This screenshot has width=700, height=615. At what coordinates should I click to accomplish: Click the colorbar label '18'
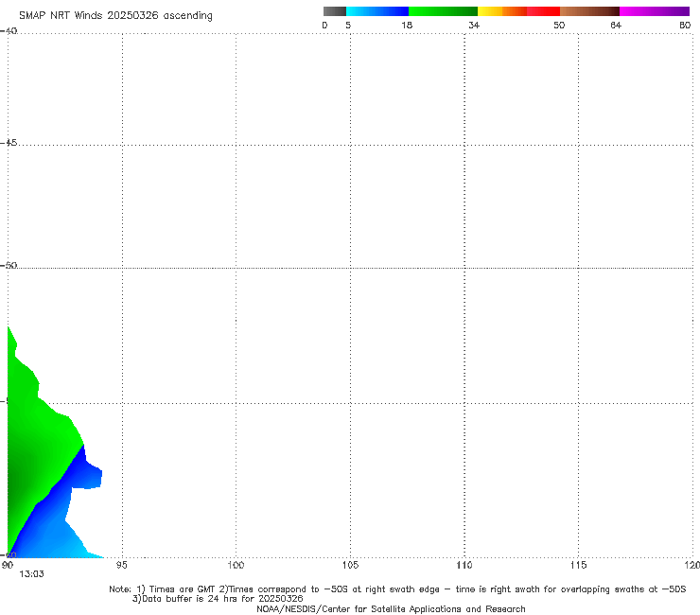point(407,26)
